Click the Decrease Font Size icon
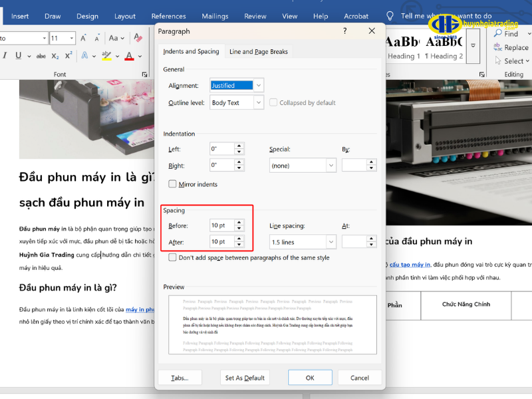 tap(96, 39)
